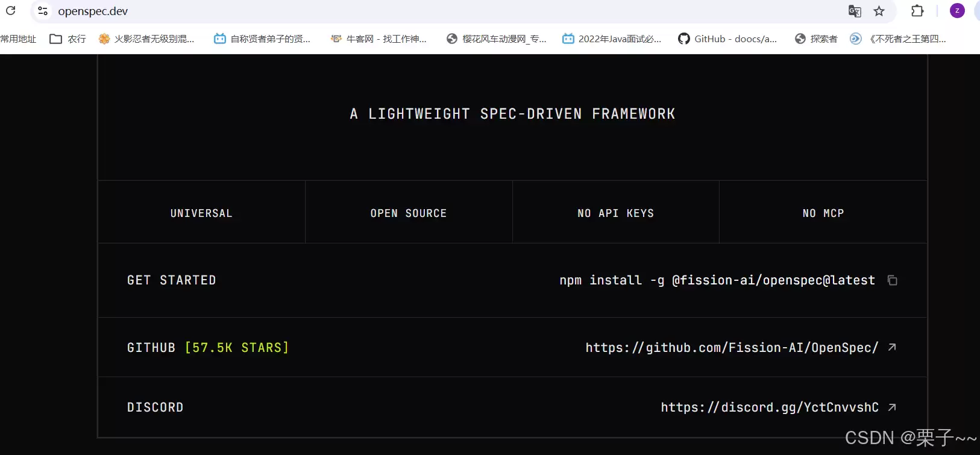
Task: Open the 探索者 bookmark
Action: click(816, 39)
